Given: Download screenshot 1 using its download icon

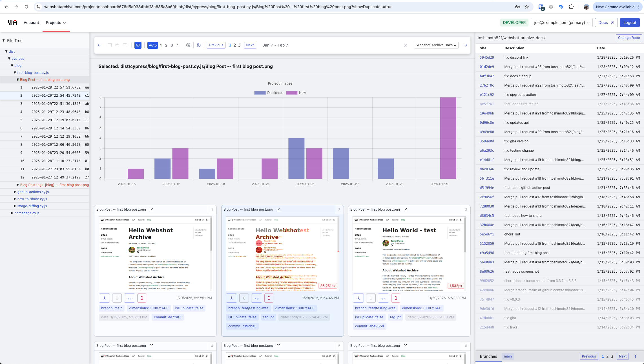Looking at the screenshot, I should pos(104,298).
